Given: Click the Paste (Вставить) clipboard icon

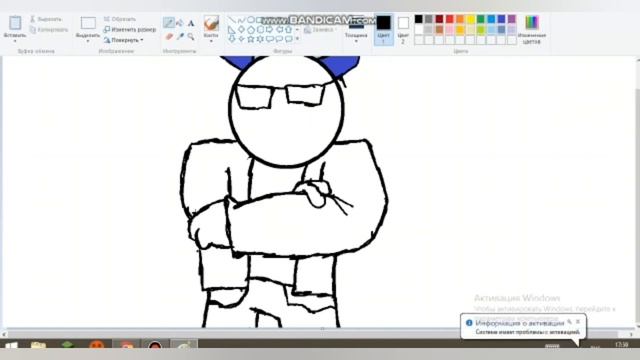Looking at the screenshot, I should (x=15, y=23).
